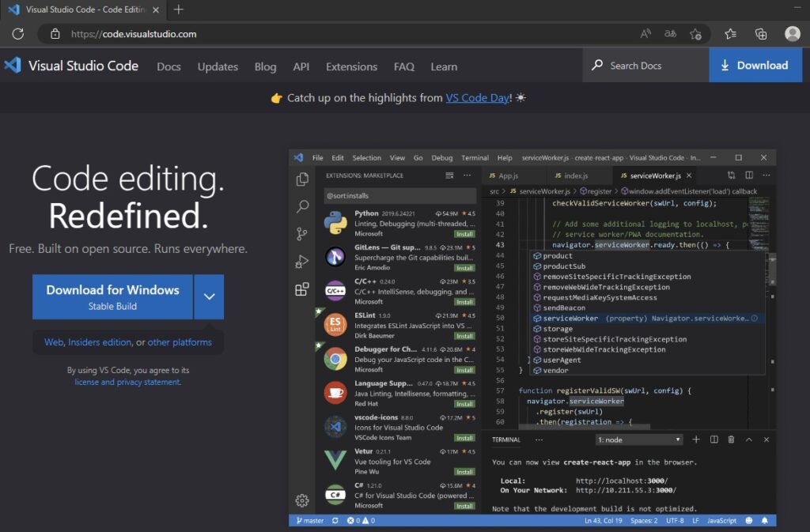The width and height of the screenshot is (810, 532).
Task: Click the notifications bell in status bar
Action: [765, 520]
